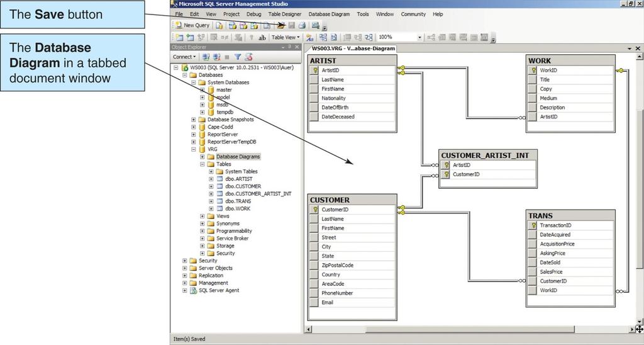Expand the Cape-Codd database node
The image size is (644, 345).
click(x=194, y=127)
